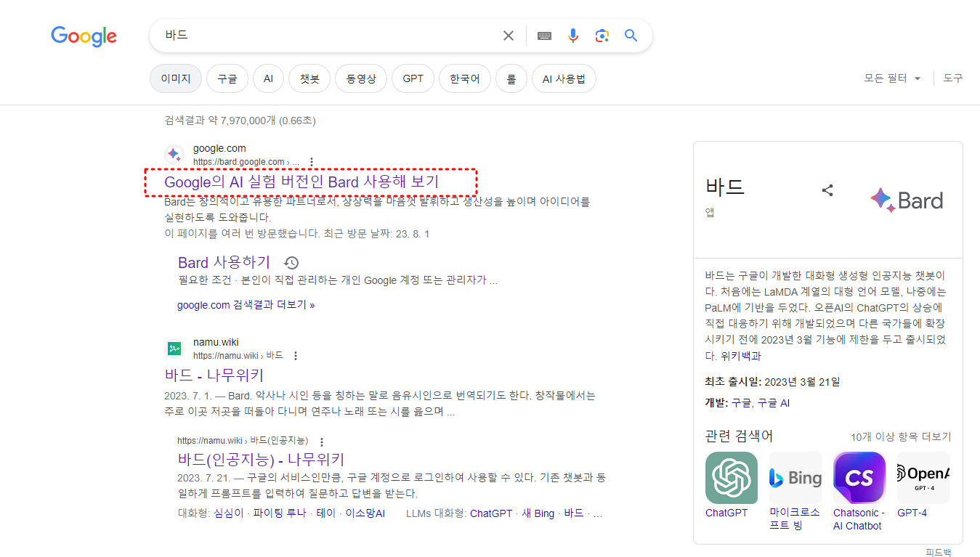
Task: Open the 위키백과 source link
Action: pos(741,357)
